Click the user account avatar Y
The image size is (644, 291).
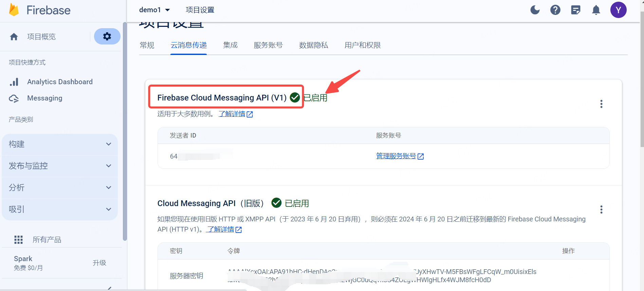(x=618, y=10)
